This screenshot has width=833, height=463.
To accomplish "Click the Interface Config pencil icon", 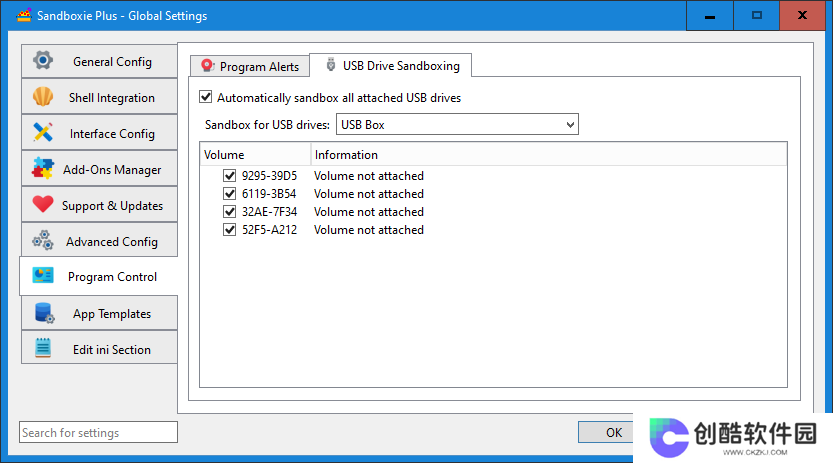I will coord(43,133).
